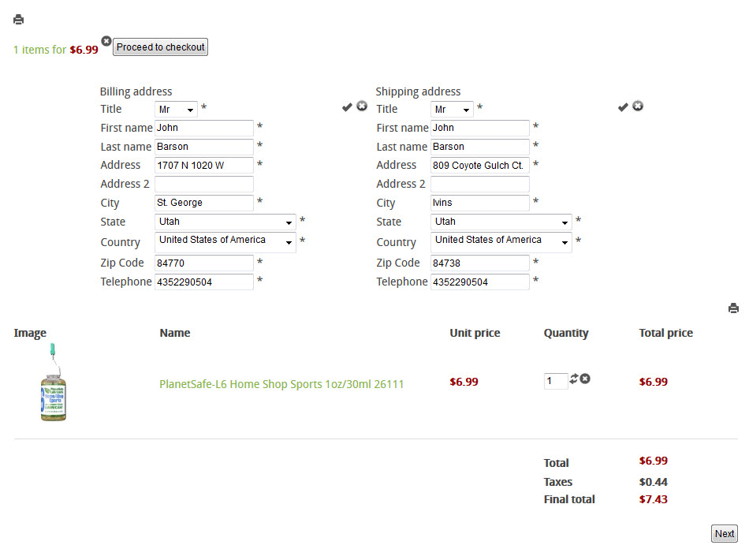The image size is (749, 560).
Task: Click billing Zip Code field
Action: point(204,263)
